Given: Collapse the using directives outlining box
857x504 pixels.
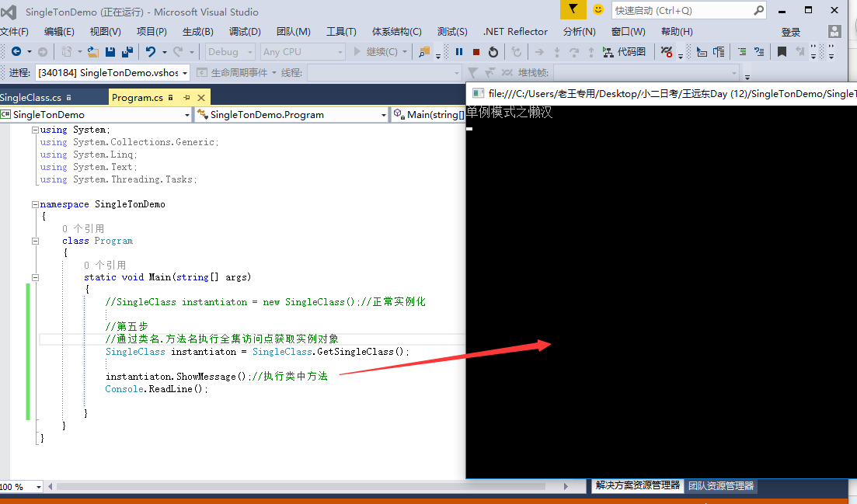Looking at the screenshot, I should point(35,130).
